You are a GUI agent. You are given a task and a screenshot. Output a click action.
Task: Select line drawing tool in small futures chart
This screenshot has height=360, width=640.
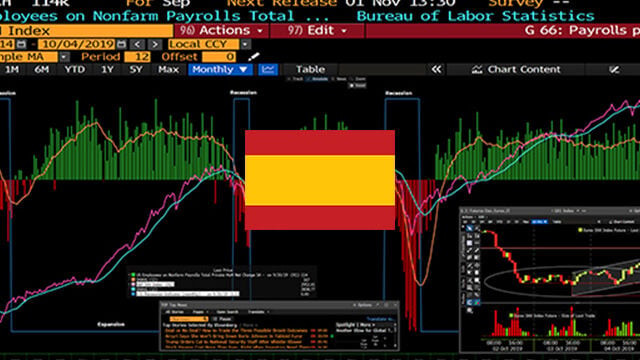[469, 251]
